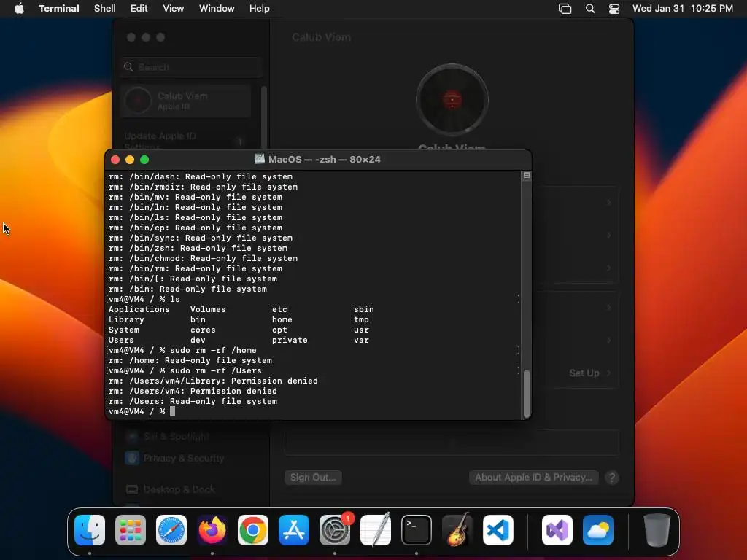Launch Safari from the dock
The height and width of the screenshot is (560, 747).
[x=171, y=530]
